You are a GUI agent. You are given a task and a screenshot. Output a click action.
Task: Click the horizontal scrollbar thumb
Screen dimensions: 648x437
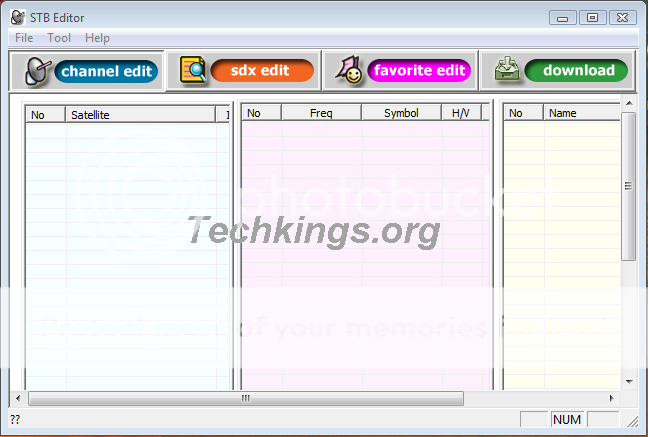pyautogui.click(x=246, y=399)
